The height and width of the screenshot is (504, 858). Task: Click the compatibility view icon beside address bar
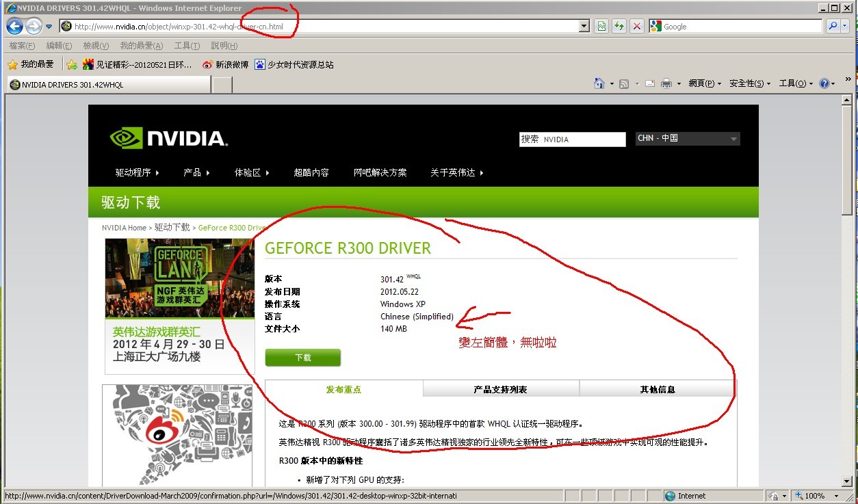[601, 27]
